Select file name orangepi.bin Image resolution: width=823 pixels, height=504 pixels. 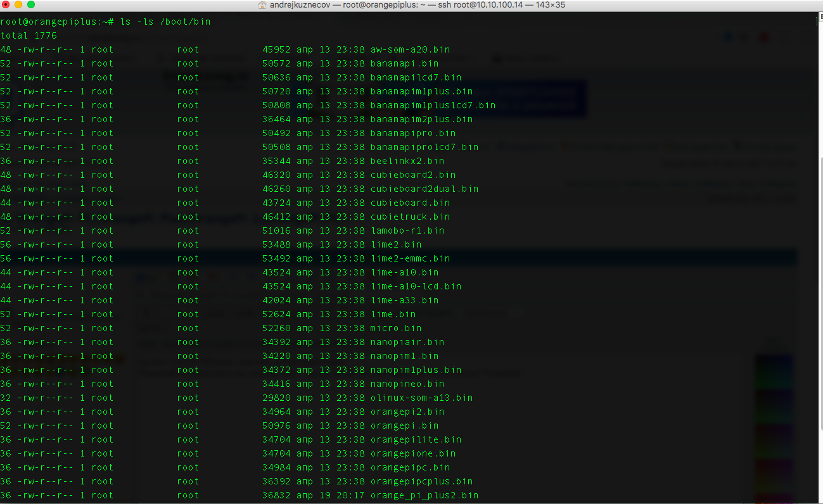click(405, 425)
